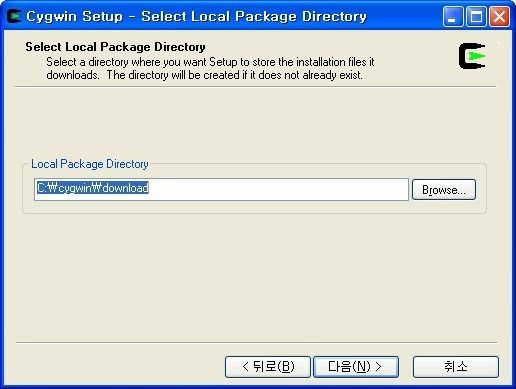
Task: Click the Local Package Directory path field
Action: pyautogui.click(x=221, y=189)
